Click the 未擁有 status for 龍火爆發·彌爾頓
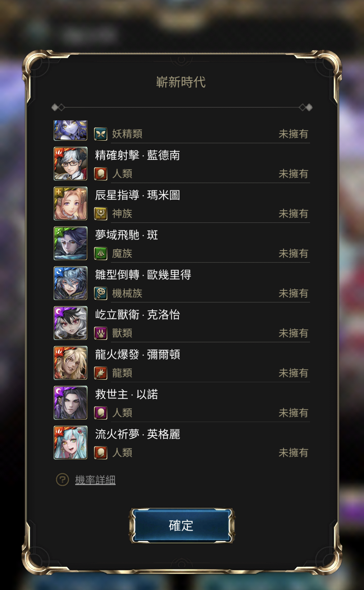The height and width of the screenshot is (590, 364). 293,373
